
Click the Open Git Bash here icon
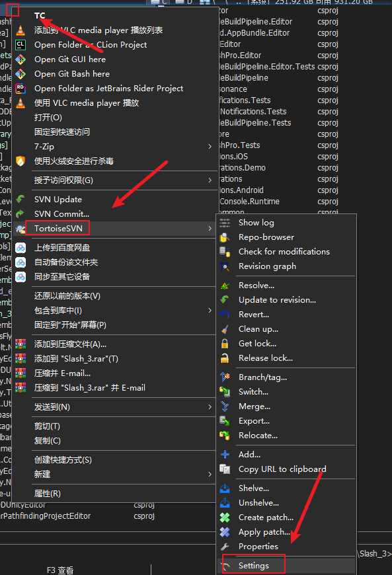(20, 74)
